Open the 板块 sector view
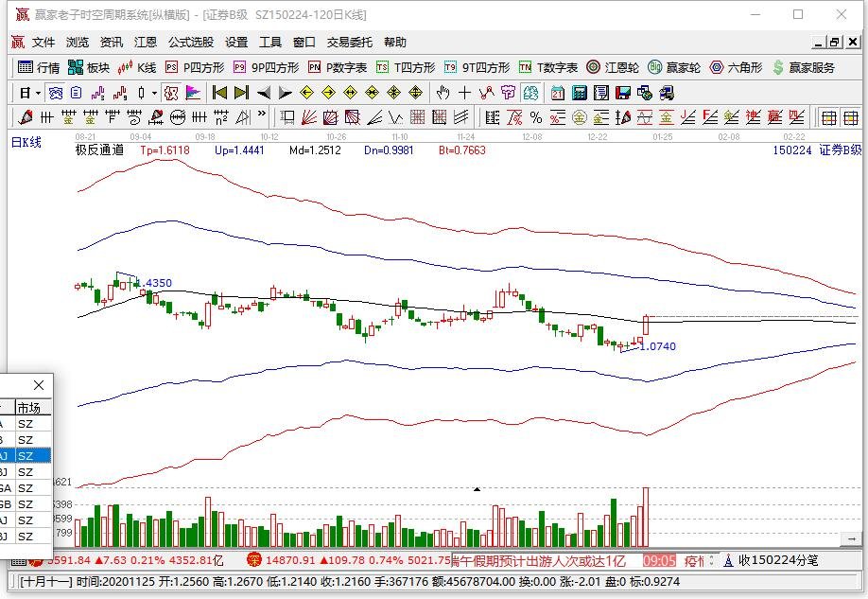The width and height of the screenshot is (868, 599). 89,67
